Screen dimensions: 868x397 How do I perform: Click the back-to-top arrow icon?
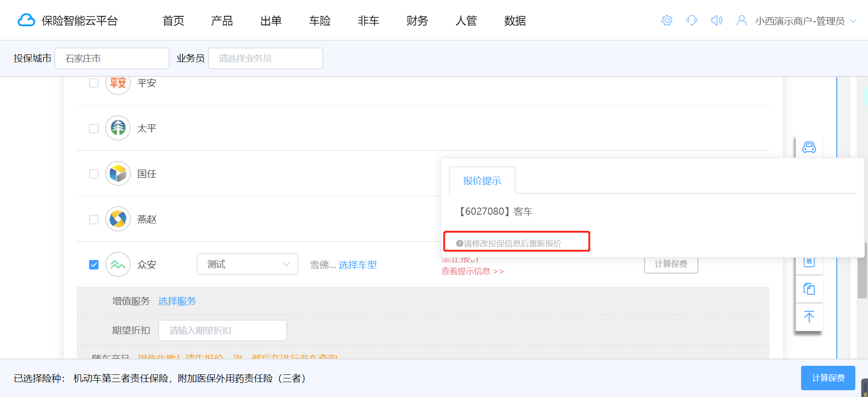click(809, 317)
